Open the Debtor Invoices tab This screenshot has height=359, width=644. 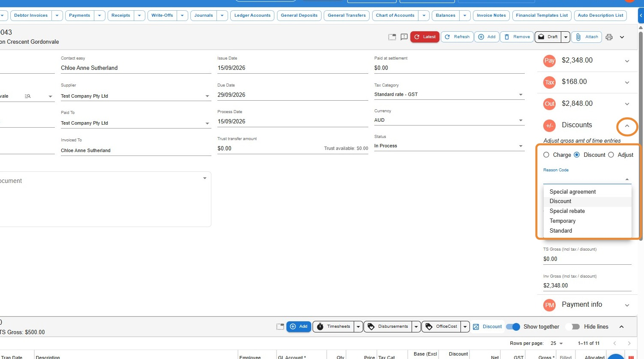pos(31,15)
